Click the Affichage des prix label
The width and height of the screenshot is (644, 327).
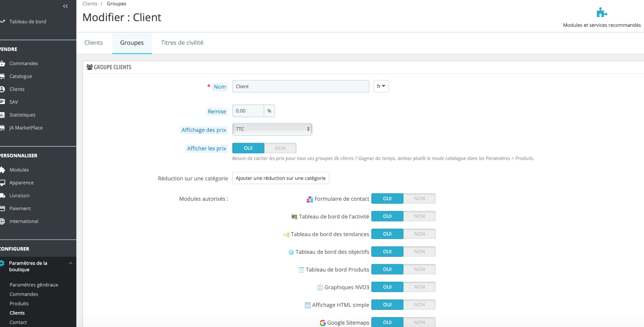point(204,130)
